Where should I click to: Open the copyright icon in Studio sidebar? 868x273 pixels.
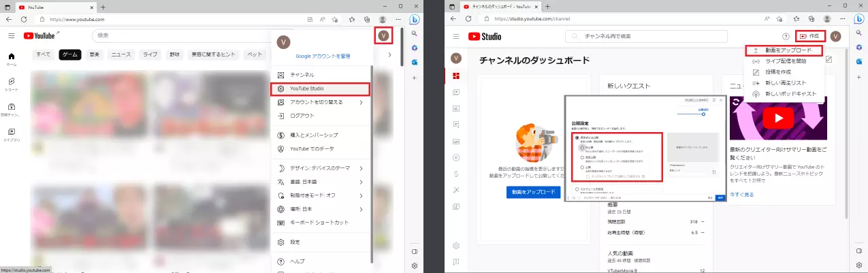(x=456, y=157)
